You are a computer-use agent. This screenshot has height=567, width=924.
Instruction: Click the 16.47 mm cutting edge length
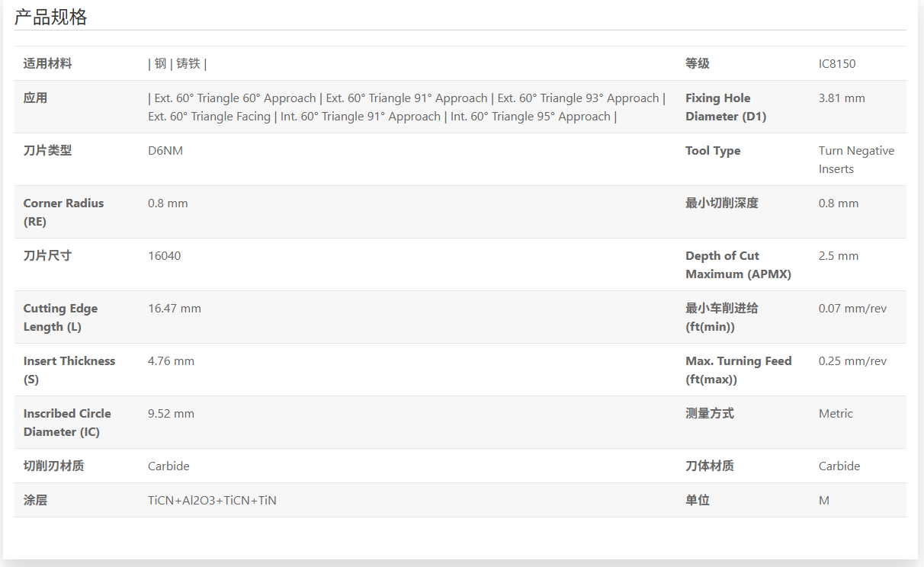point(175,309)
